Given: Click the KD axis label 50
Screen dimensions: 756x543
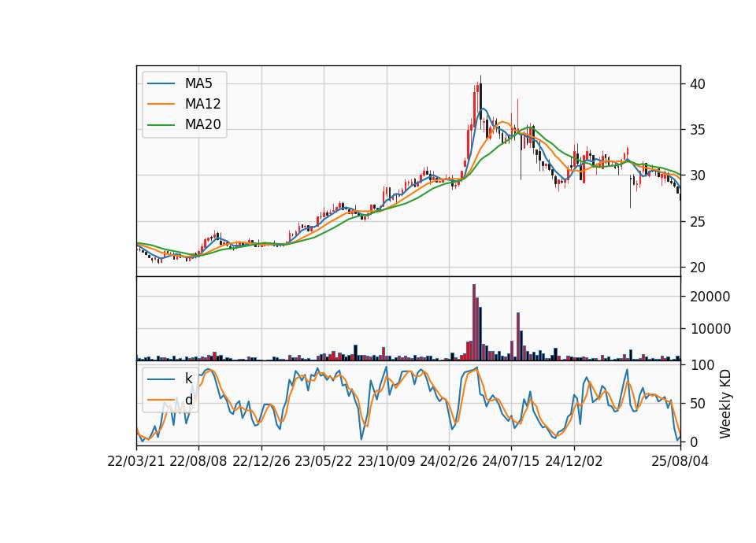Looking at the screenshot, I should [698, 404].
